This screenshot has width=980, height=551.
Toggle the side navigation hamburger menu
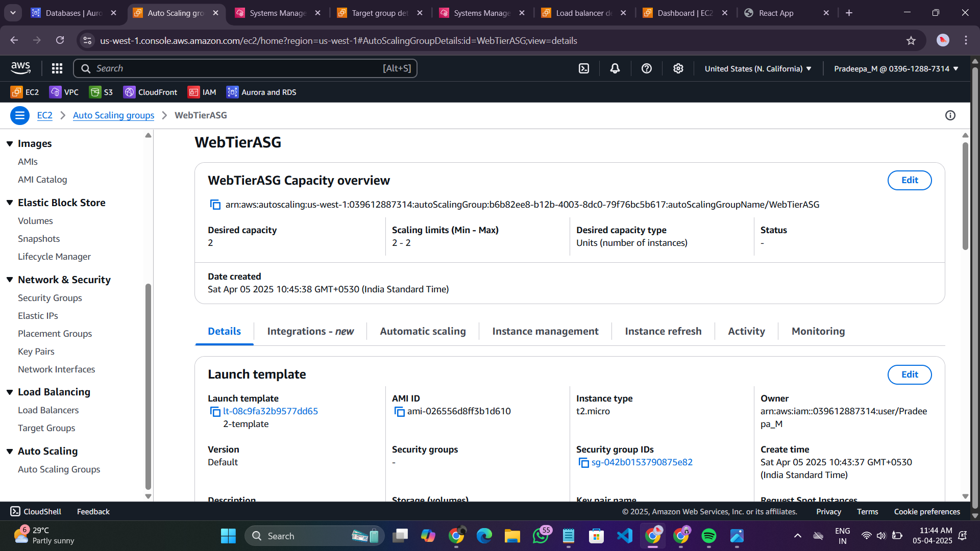click(x=20, y=115)
